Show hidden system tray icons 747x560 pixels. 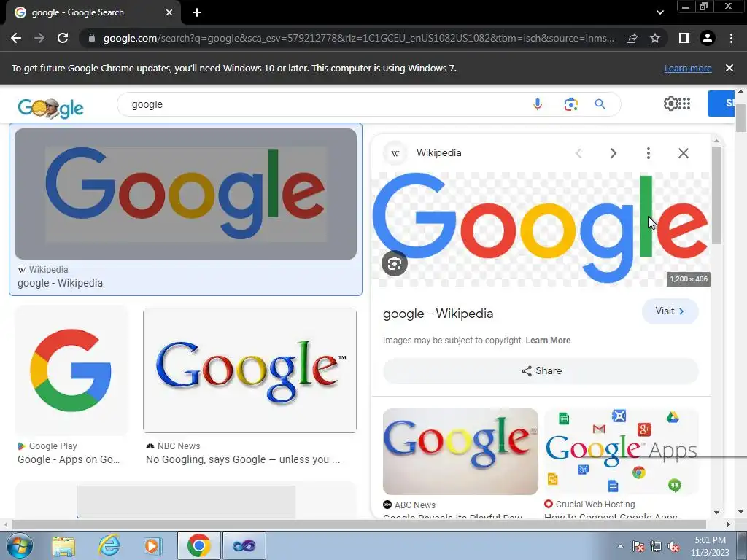click(620, 546)
